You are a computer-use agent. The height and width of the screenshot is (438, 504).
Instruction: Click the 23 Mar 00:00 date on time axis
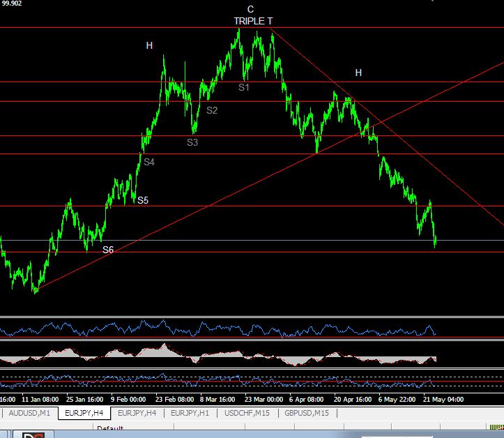(264, 400)
